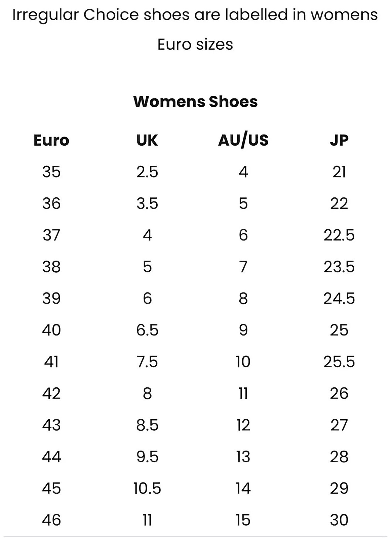
Task: Click UK size 10.5 cell
Action: click(147, 488)
